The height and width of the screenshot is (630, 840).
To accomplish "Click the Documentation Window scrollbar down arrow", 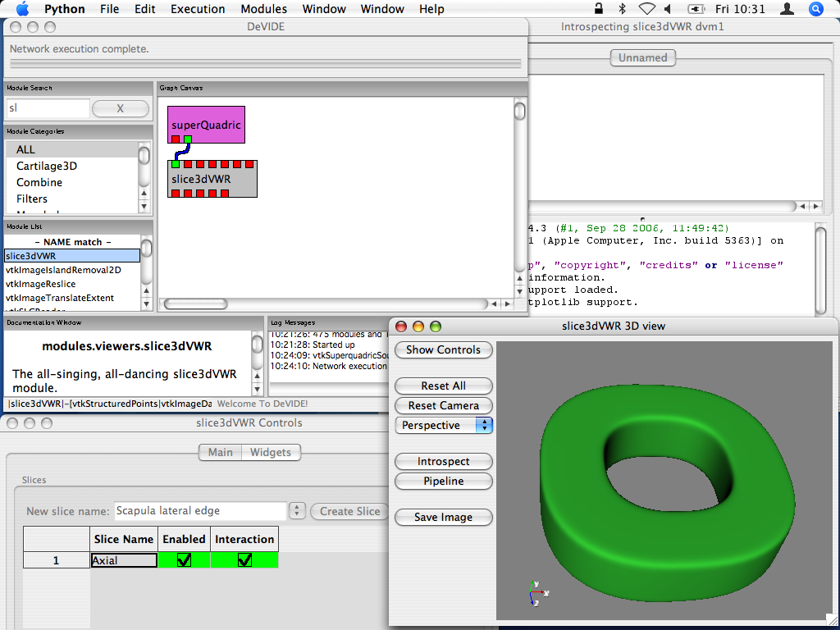I will point(257,390).
